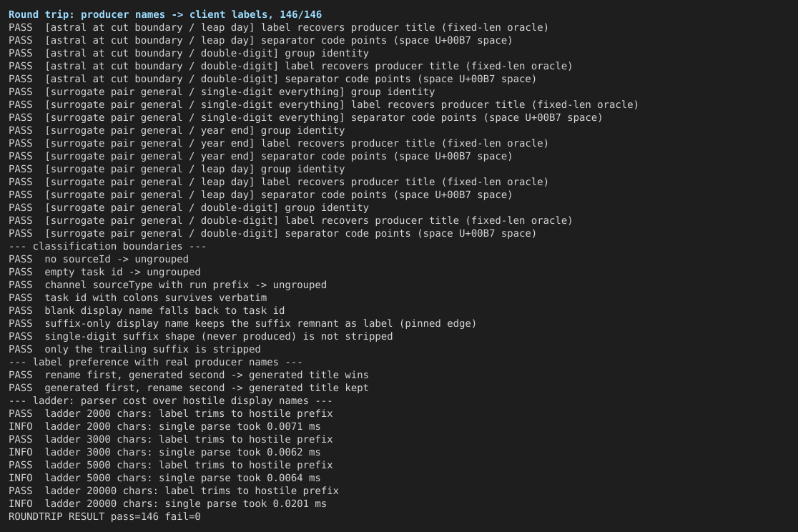Click the 'no sourceId -> ungrouped' PASS line
This screenshot has width=798, height=532.
[98, 259]
